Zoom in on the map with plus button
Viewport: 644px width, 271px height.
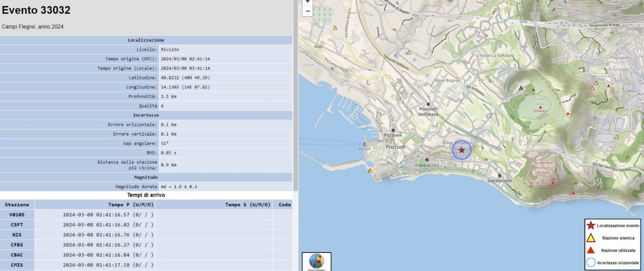click(x=308, y=2)
